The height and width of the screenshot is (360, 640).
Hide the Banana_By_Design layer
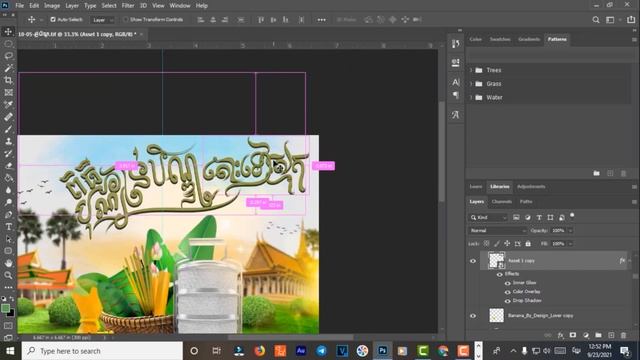click(473, 316)
